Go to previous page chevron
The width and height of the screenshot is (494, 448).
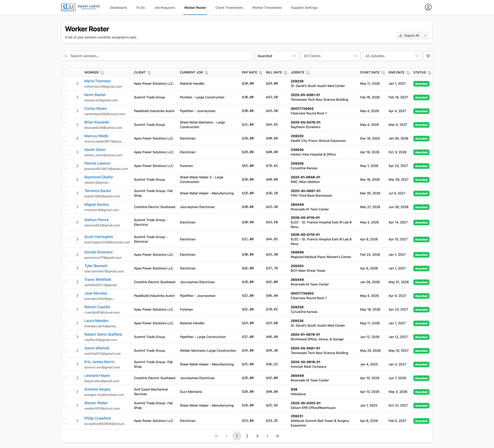coord(227,436)
